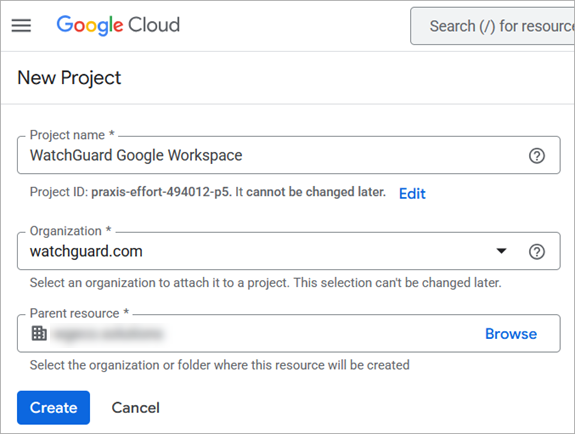Image resolution: width=575 pixels, height=434 pixels.
Task: Expand the Organization dropdown arrow
Action: (x=501, y=251)
